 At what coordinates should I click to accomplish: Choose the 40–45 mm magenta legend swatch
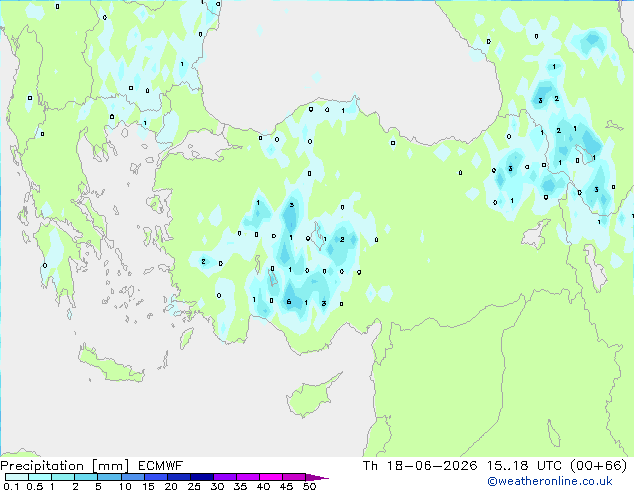click(x=271, y=477)
